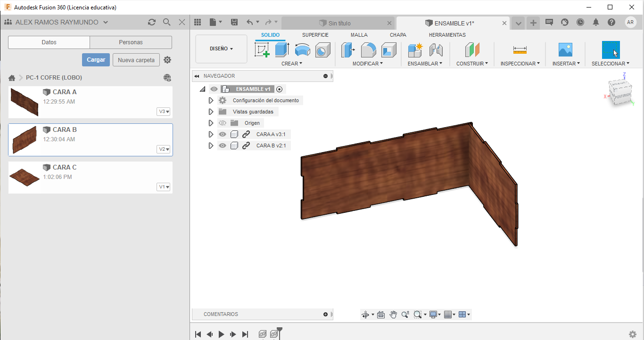The width and height of the screenshot is (644, 340).
Task: Click the Cargar button
Action: [x=96, y=60]
